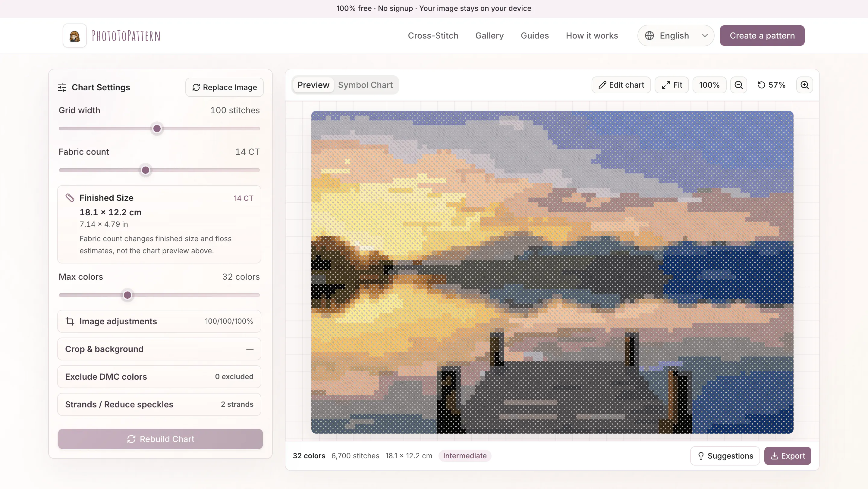The height and width of the screenshot is (489, 868).
Task: Click the '100% free' banner text
Action: [x=354, y=8]
